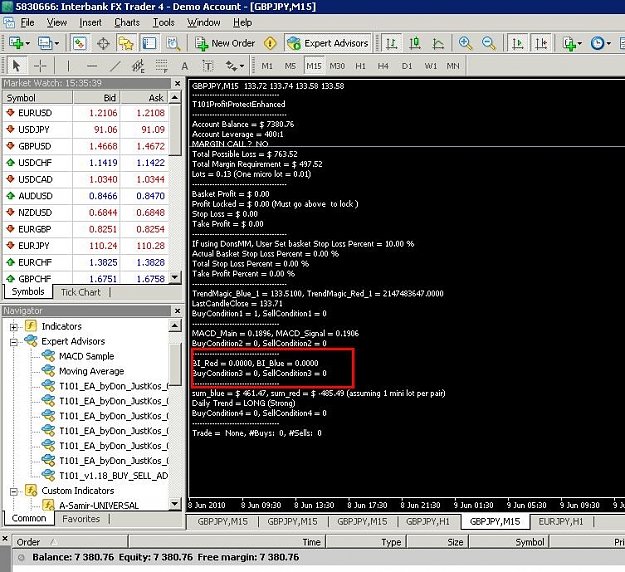Open the Strategy Tester icon
This screenshot has width=625, height=572.
coord(173,43)
